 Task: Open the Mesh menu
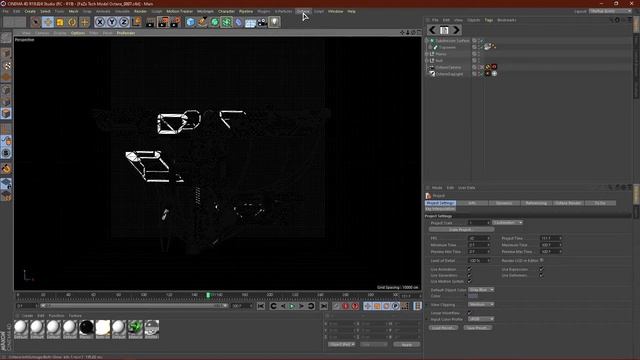click(73, 11)
